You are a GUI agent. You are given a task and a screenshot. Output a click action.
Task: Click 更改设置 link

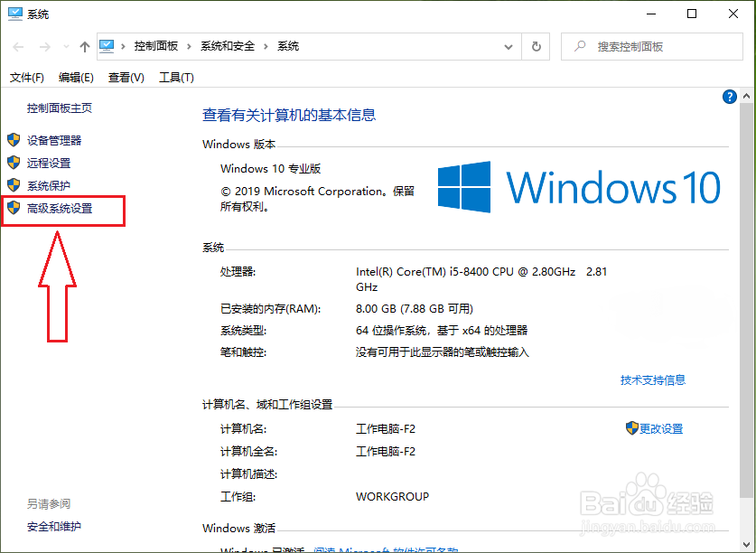tap(661, 428)
